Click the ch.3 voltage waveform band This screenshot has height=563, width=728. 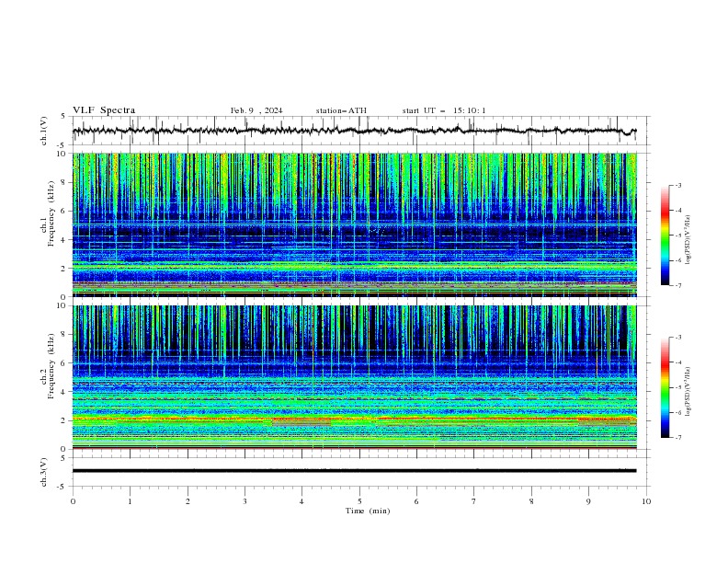pyautogui.click(x=354, y=471)
